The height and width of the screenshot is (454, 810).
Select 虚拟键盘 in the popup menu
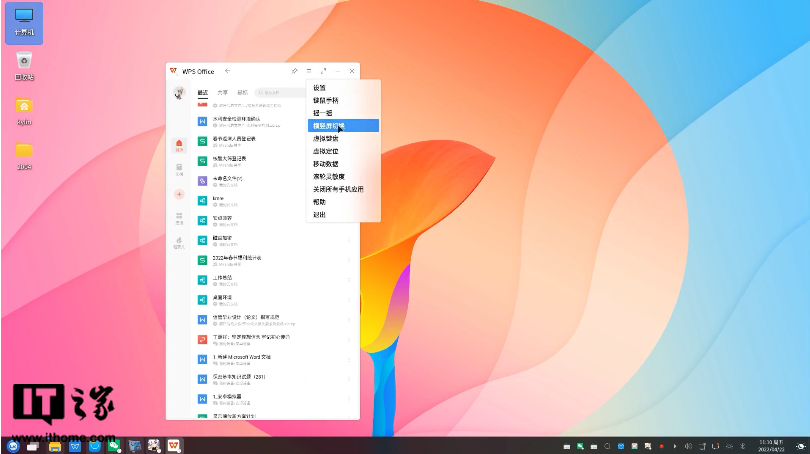(344, 138)
